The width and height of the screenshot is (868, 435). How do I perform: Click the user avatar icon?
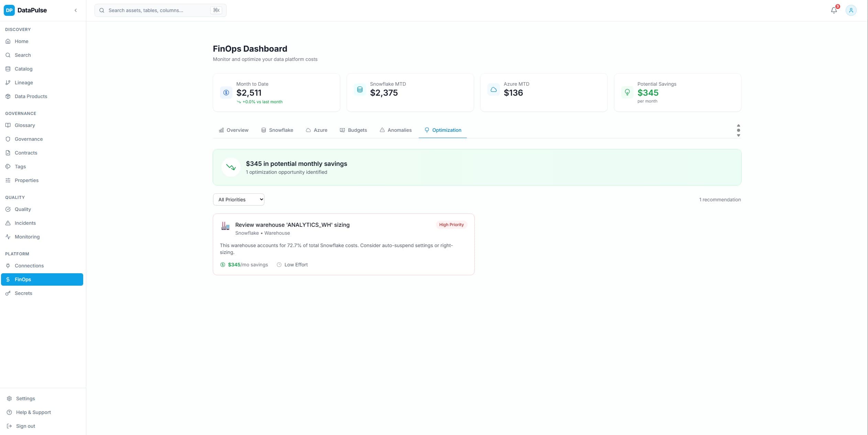[x=851, y=10]
